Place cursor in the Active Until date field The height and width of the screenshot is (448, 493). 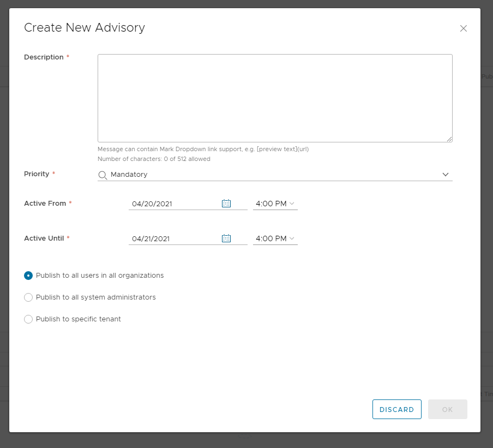coord(164,238)
